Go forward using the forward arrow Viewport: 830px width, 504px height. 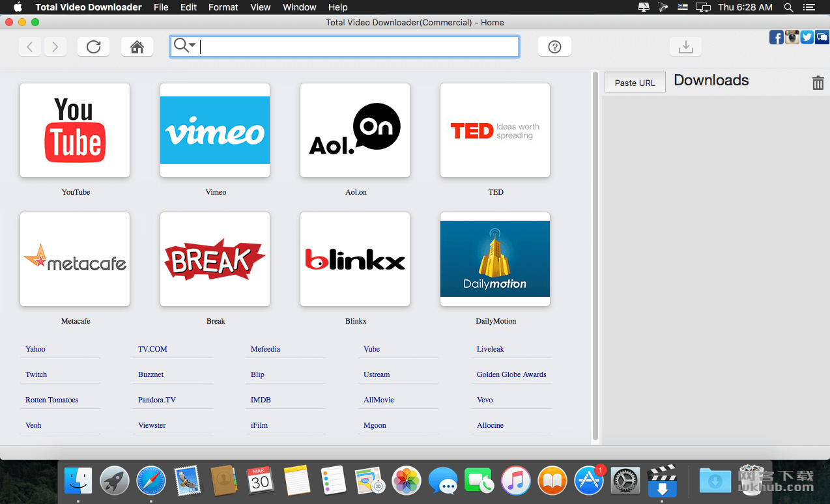pyautogui.click(x=55, y=46)
